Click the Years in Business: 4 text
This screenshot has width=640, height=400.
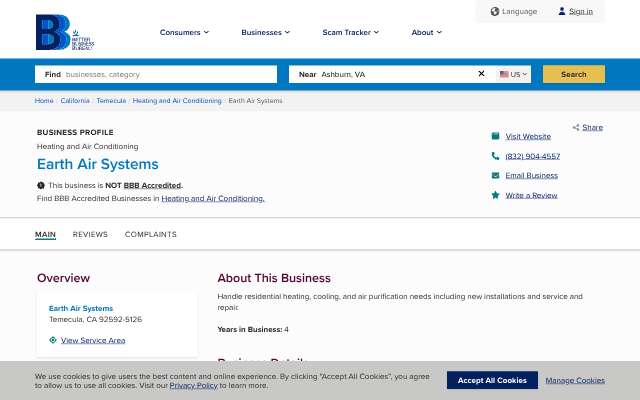(253, 329)
